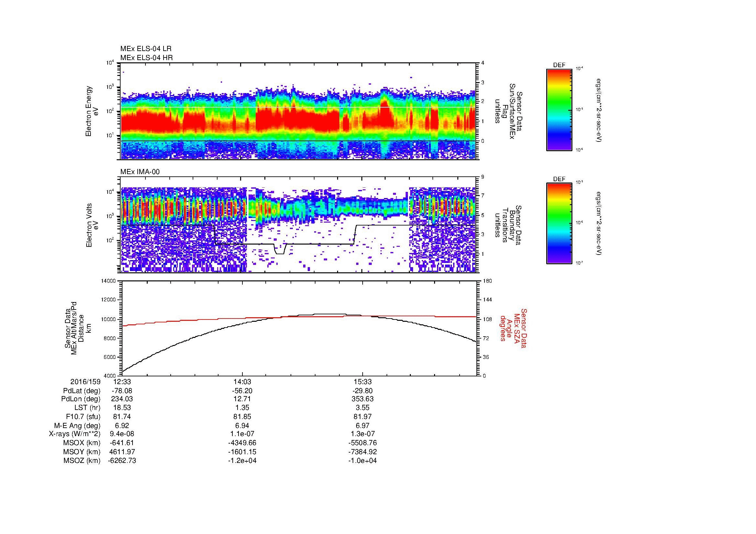Select M-E Ang value "6.97"
The image size is (756, 534).
[362, 425]
